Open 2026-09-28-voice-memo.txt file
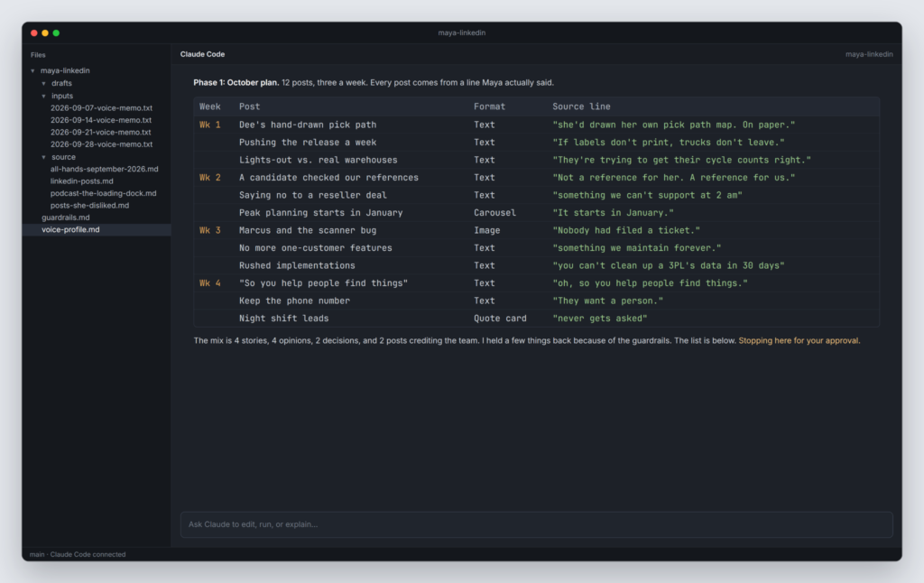This screenshot has width=924, height=583. 101,144
